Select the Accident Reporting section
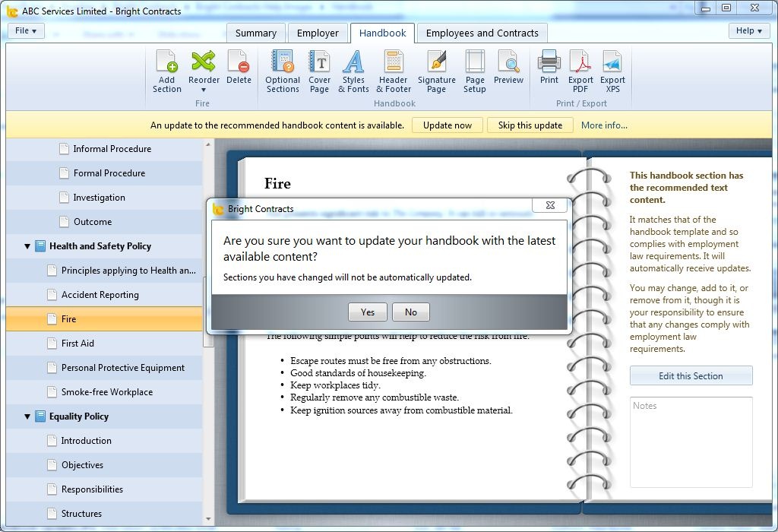 104,295
